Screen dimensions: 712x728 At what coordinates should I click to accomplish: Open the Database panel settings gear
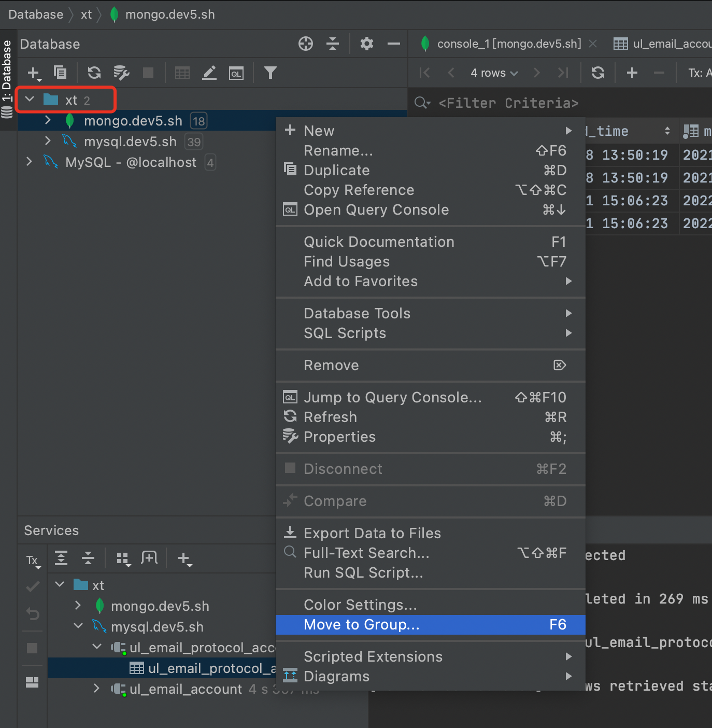coord(366,44)
